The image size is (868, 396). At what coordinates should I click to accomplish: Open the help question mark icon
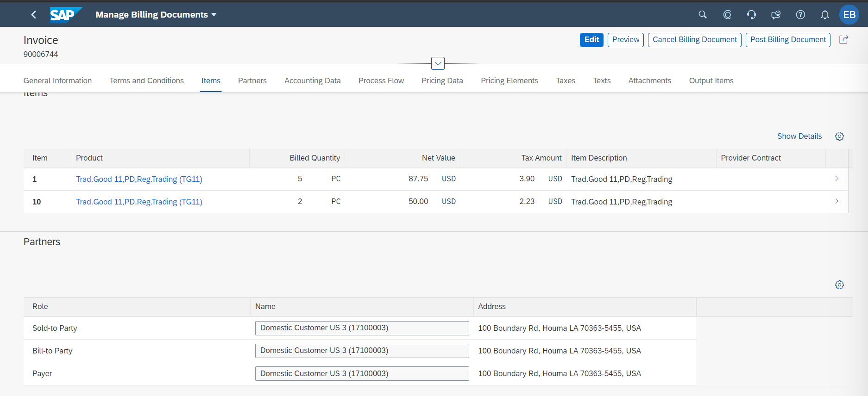click(x=800, y=15)
